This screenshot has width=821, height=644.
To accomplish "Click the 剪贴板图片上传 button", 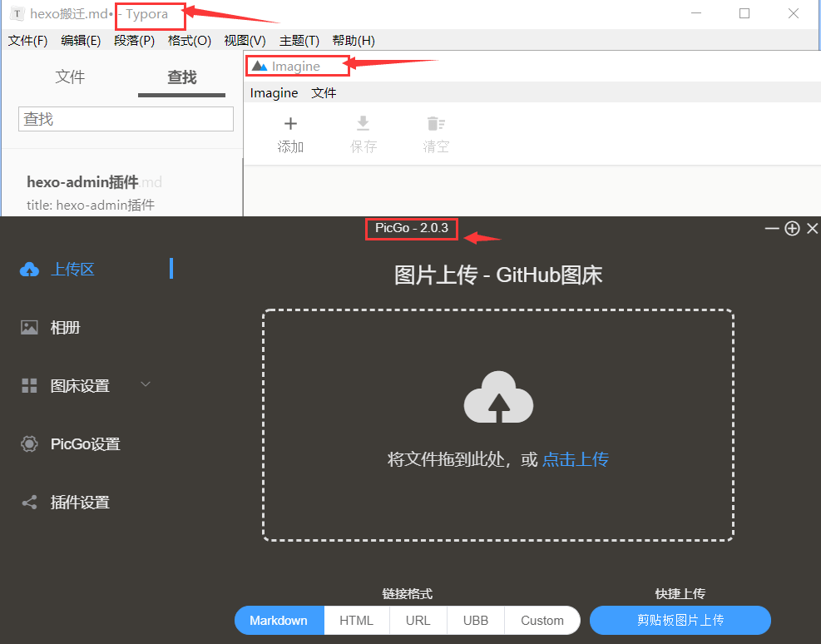I will click(x=680, y=621).
